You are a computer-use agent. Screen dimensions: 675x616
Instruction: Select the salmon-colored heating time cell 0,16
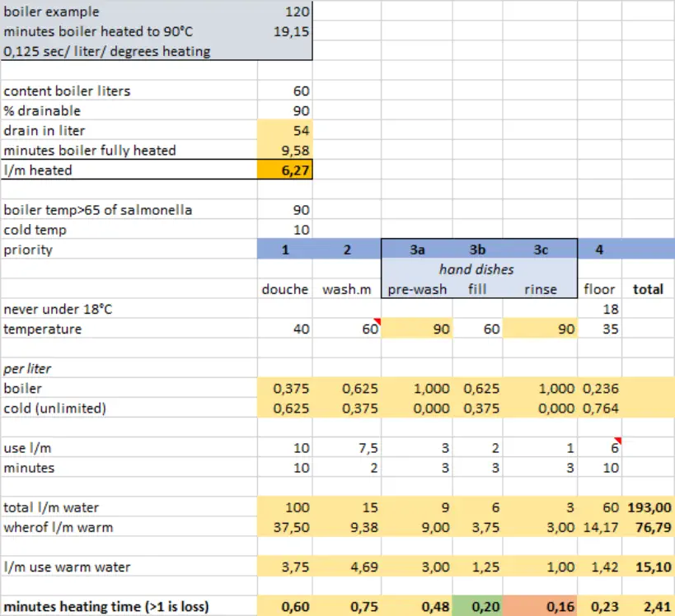click(x=540, y=606)
